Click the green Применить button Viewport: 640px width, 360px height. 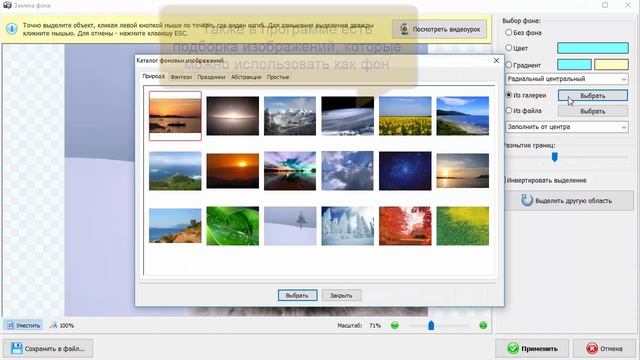(532, 349)
